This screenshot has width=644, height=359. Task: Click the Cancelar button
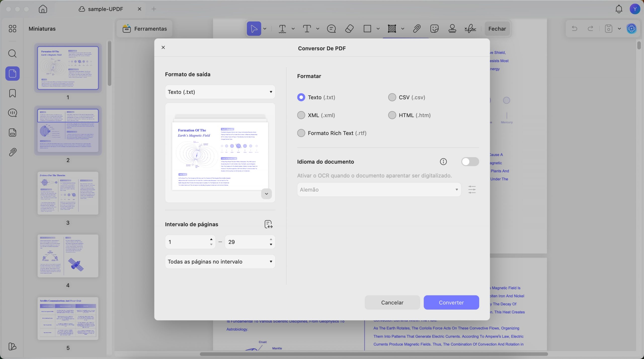(x=392, y=302)
